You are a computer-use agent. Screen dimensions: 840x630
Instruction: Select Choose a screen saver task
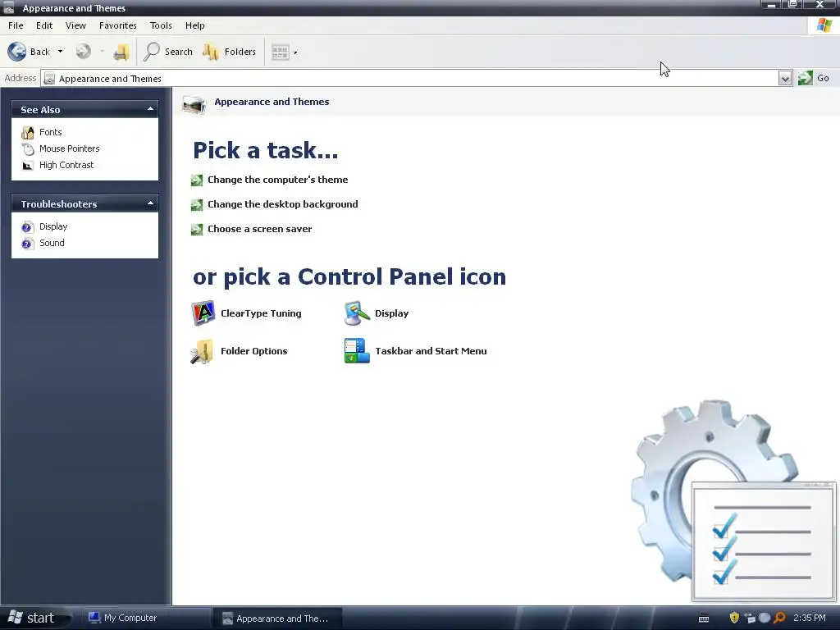coord(259,229)
